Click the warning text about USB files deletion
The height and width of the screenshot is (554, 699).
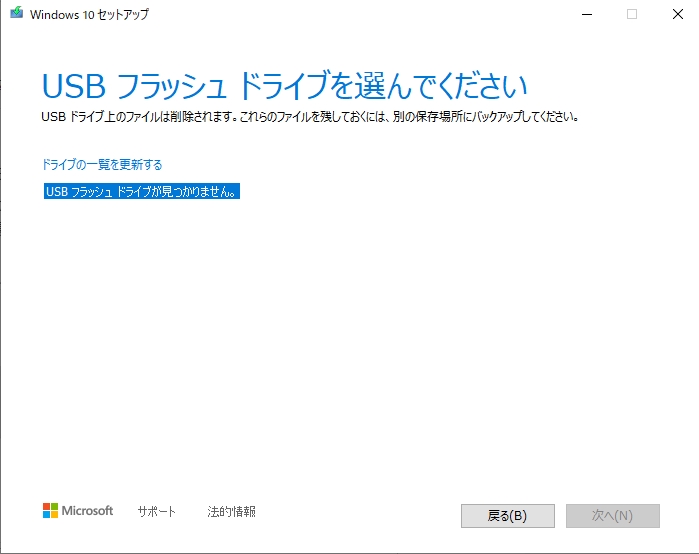coord(310,117)
